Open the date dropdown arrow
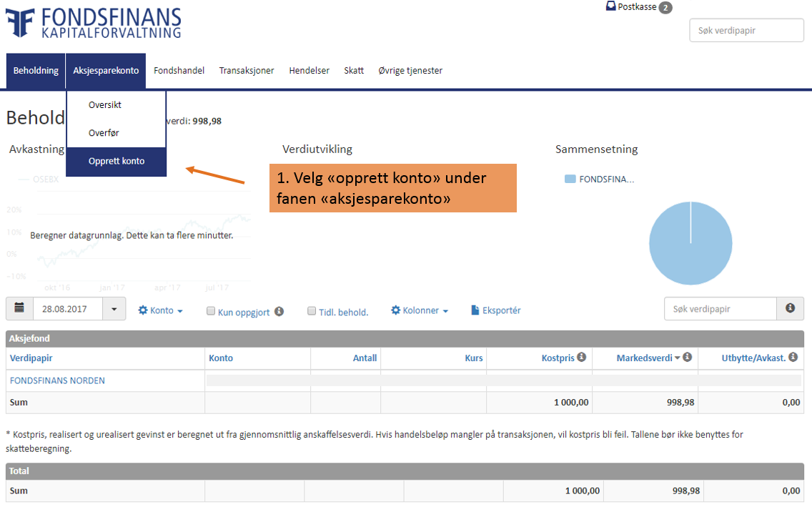The height and width of the screenshot is (507, 812). [114, 309]
